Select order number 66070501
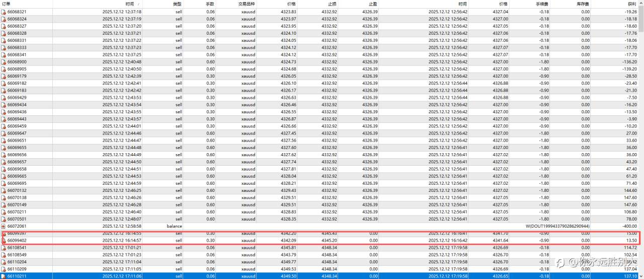644x279 pixels. click(x=17, y=219)
